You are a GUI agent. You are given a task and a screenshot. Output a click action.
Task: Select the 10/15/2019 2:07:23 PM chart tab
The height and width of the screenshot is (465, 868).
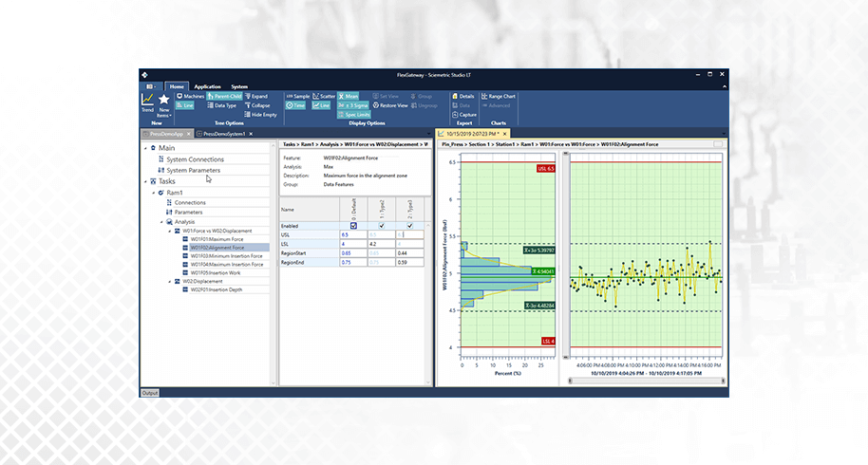[472, 134]
